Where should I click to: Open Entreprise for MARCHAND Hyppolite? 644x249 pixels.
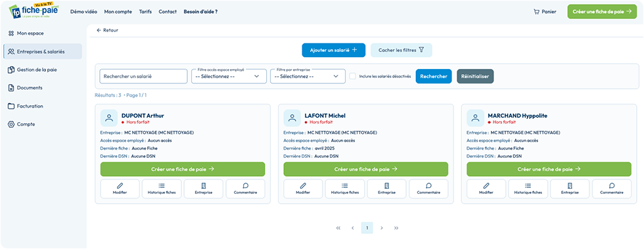point(570,189)
